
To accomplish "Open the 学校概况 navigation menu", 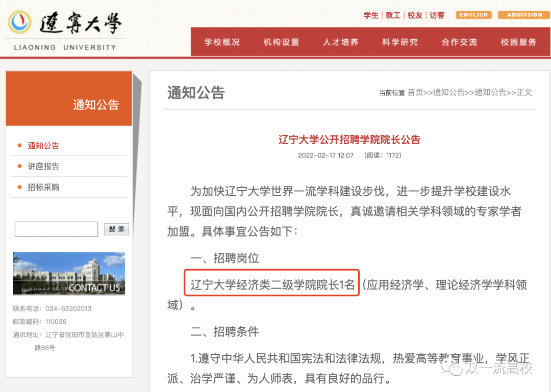I will [x=221, y=42].
